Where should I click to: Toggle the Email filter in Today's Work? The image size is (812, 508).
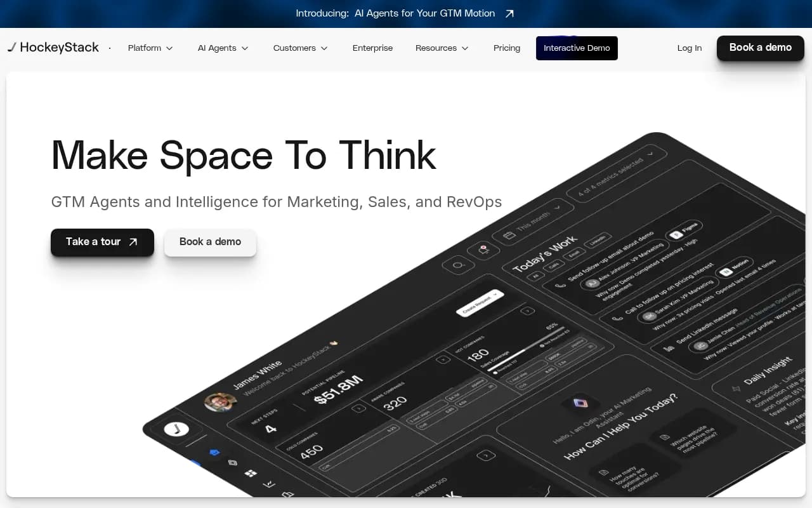(x=573, y=254)
